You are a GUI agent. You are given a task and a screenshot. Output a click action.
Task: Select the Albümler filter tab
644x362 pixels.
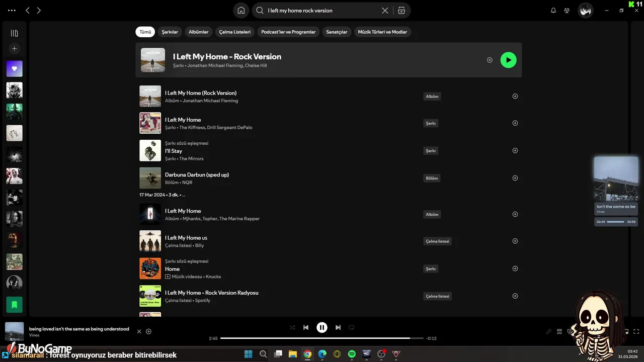pyautogui.click(x=198, y=32)
